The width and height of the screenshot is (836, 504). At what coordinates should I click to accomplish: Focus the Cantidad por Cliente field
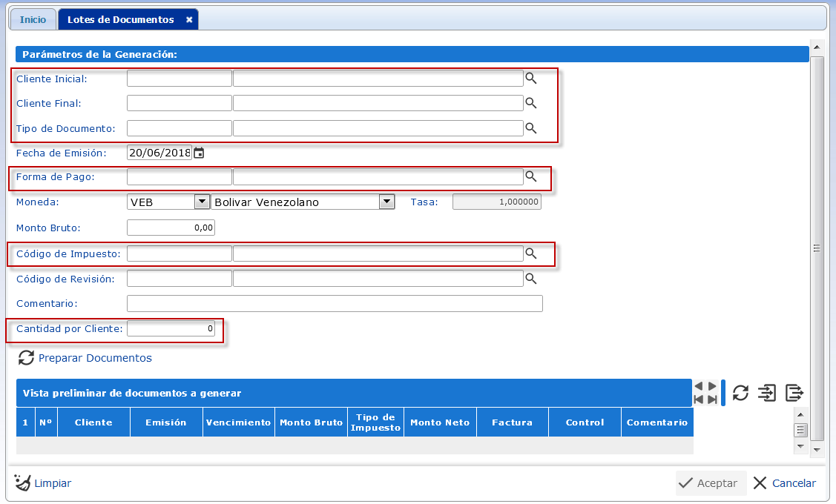tap(171, 328)
